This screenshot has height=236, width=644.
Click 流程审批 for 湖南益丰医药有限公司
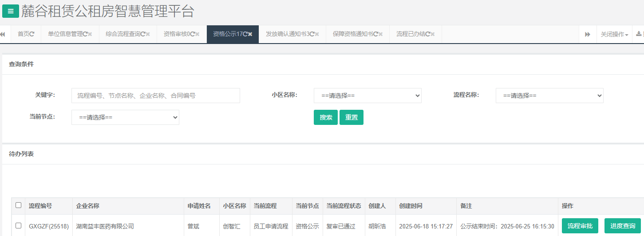coord(580,226)
